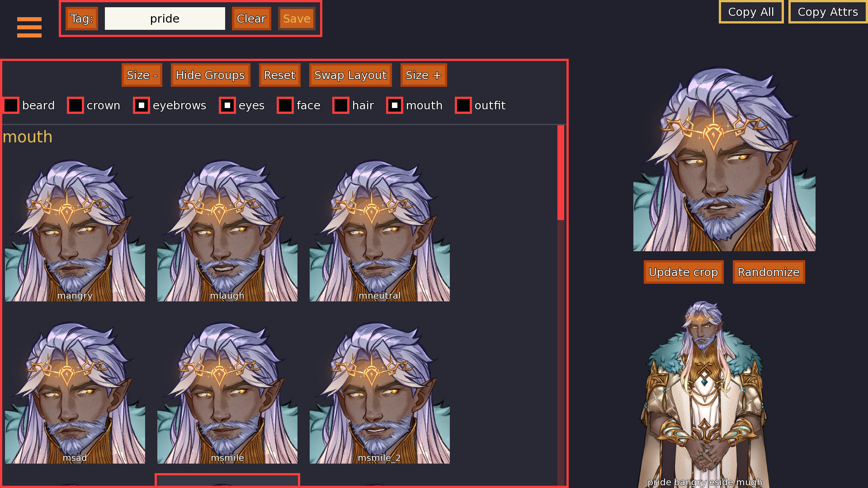This screenshot has height=488, width=868.
Task: Click Copy All button
Action: click(x=751, y=12)
